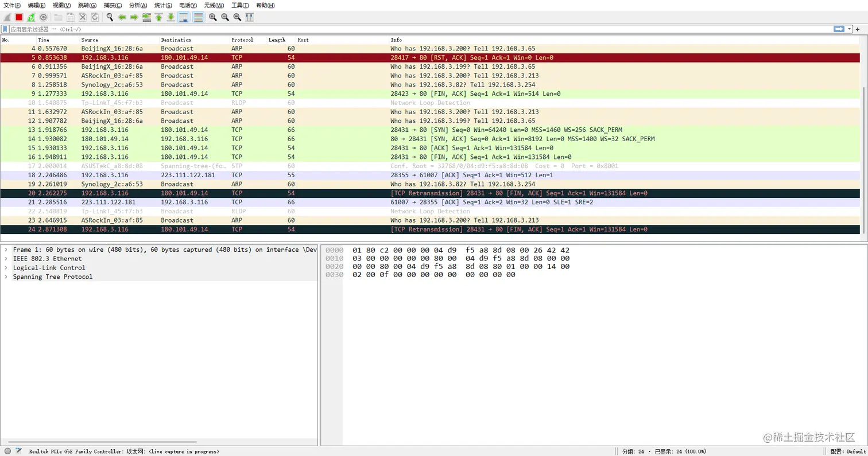This screenshot has width=868, height=456.
Task: Click the packet details horizontal scrollbar
Action: click(x=102, y=442)
